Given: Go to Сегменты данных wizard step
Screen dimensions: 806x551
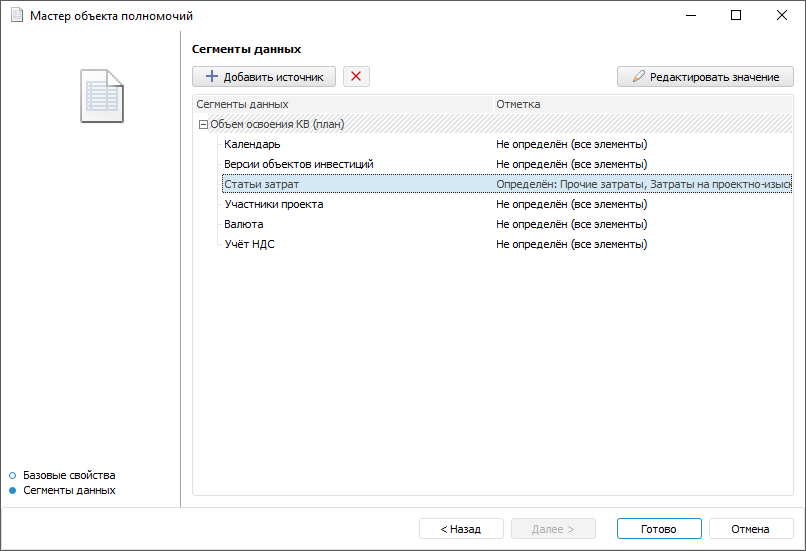Looking at the screenshot, I should [x=69, y=490].
